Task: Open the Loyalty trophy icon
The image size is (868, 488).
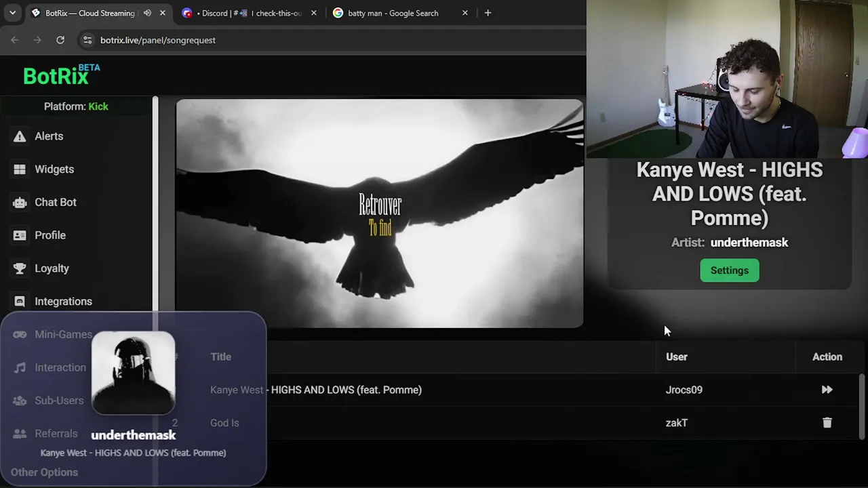Action: (20, 268)
